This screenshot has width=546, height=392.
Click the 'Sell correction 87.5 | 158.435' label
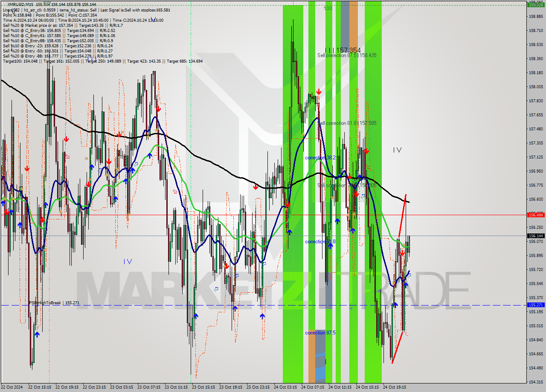click(x=347, y=55)
